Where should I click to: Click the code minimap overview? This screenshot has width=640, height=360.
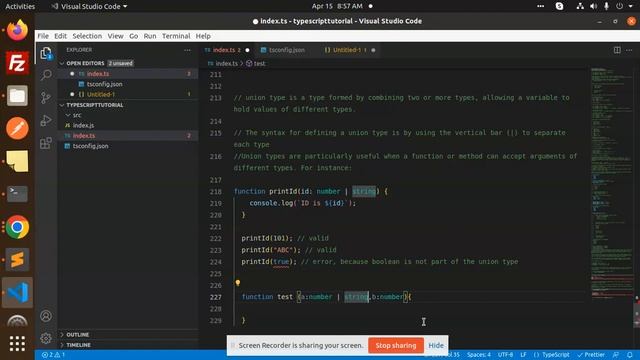pos(611,184)
